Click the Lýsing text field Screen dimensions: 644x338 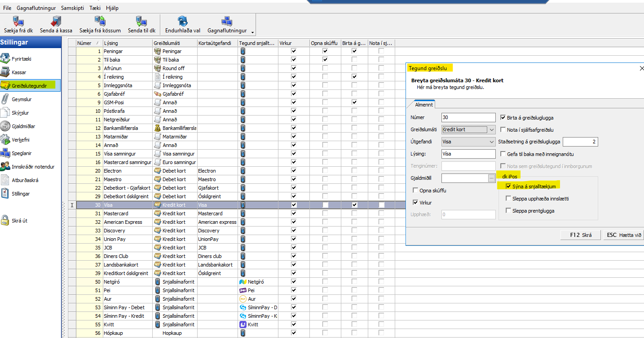pyautogui.click(x=468, y=154)
